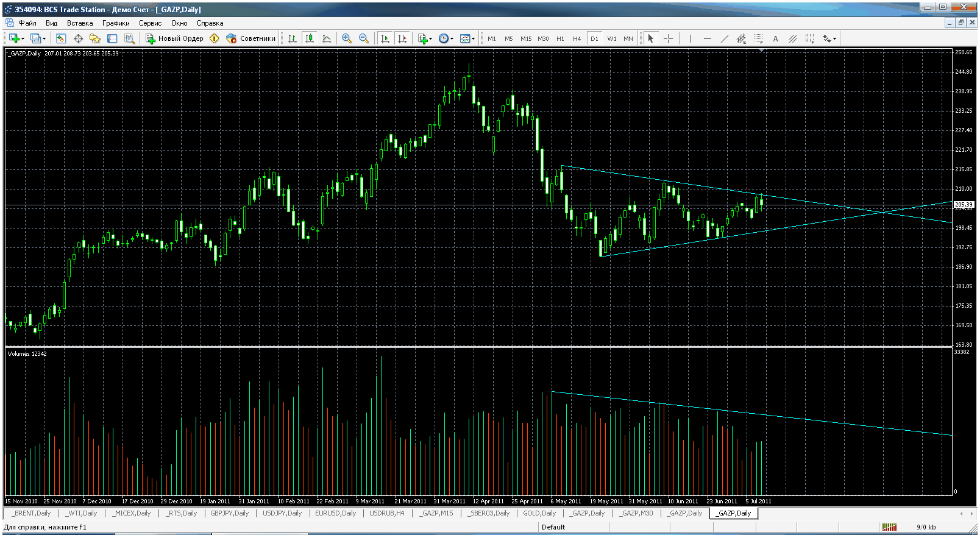This screenshot has width=980, height=535.
Task: Switch to the GOLD,Daily chart tab
Action: [x=539, y=513]
